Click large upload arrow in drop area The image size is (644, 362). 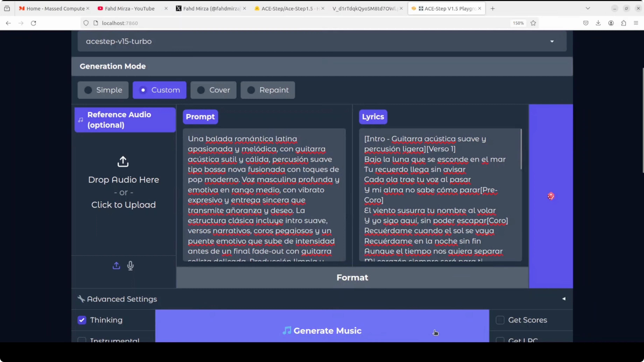123,162
